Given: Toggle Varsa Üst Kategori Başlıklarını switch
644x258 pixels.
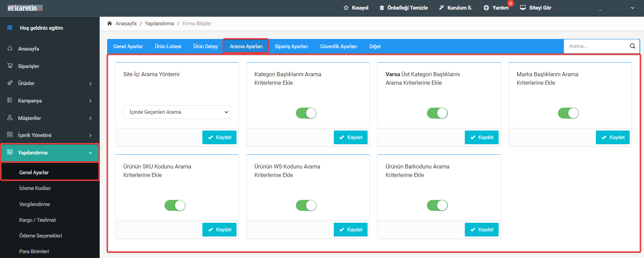Looking at the screenshot, I should tap(437, 113).
